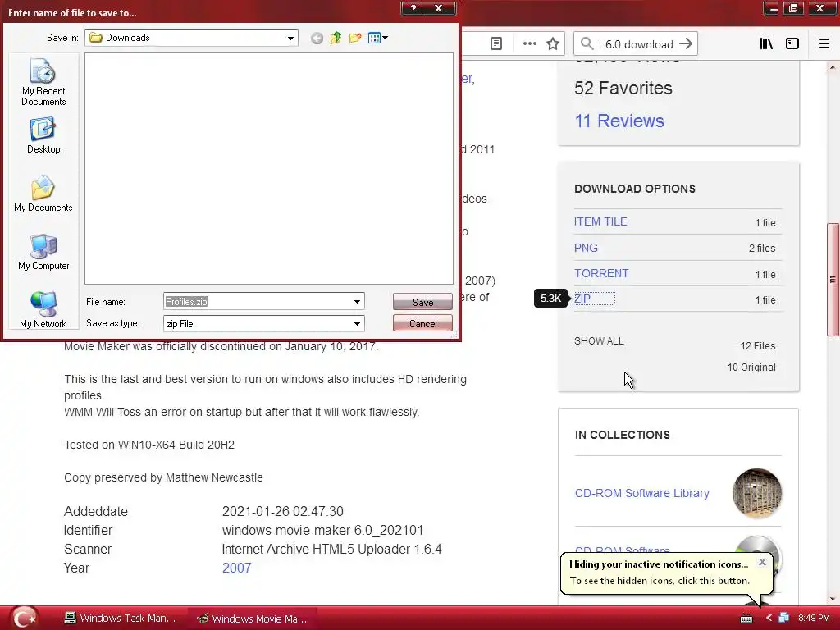The image size is (840, 630).
Task: Show hidden tray icons arrow
Action: tap(769, 619)
